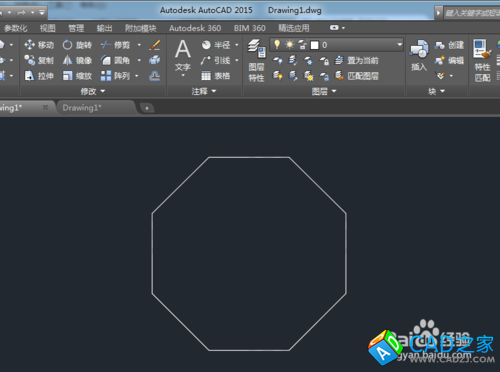Image resolution: width=500 pixels, height=372 pixels.
Task: Click Edit (编辑) block
Action: [449, 60]
